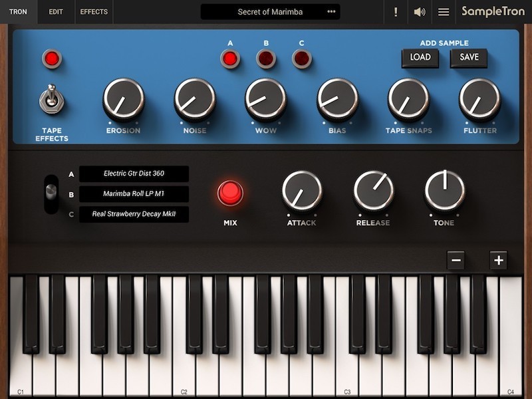Screen dimensions: 532x399
Task: Open preset options via three dots
Action: (331, 12)
